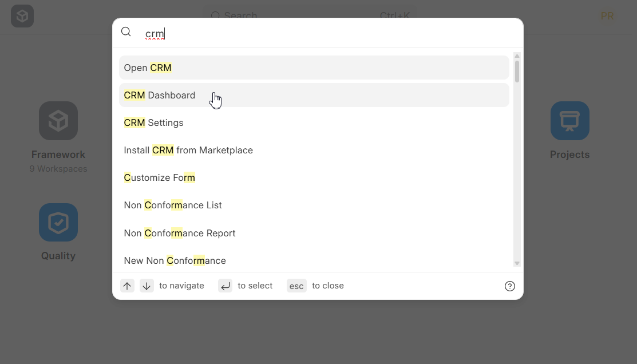This screenshot has width=637, height=364.
Task: Click the down arrow navigate key
Action: pyautogui.click(x=147, y=286)
